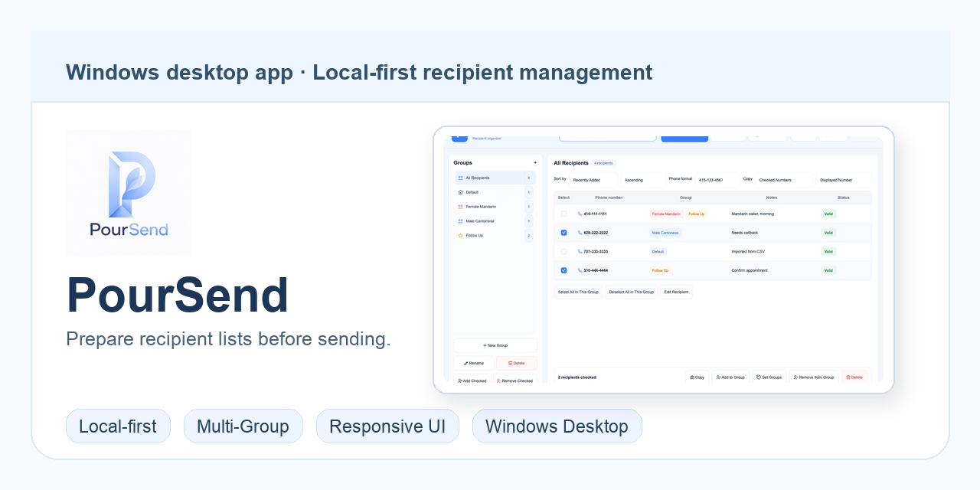
Task: Click the phone icon next to 628-222-2222
Action: click(580, 233)
